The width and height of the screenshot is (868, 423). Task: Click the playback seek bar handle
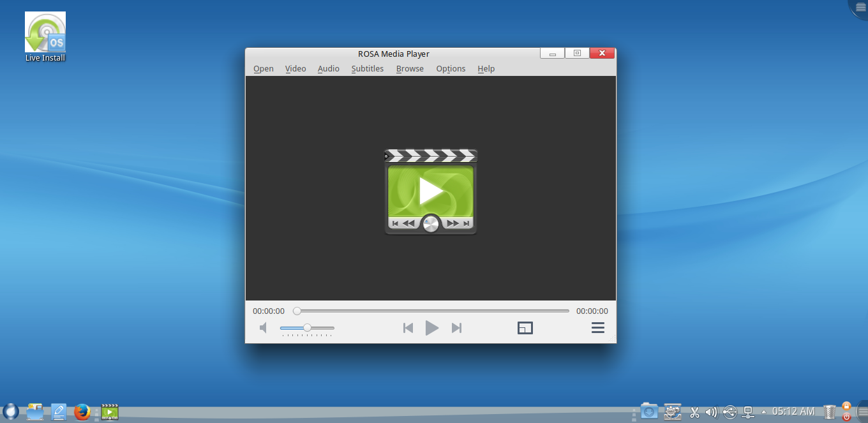297,311
